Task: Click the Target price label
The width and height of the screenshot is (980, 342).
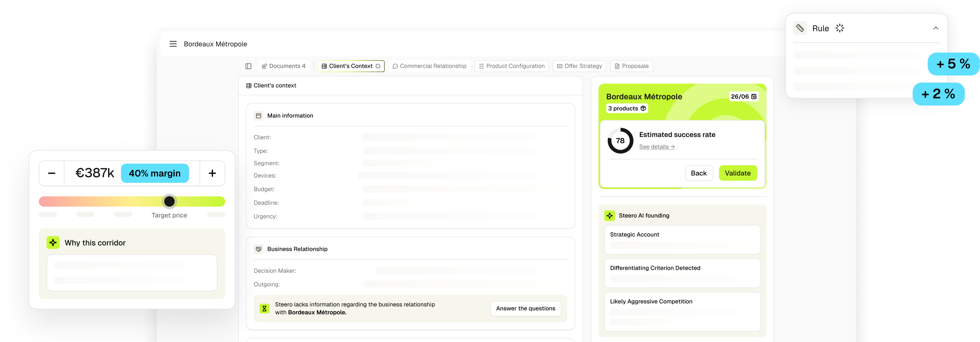Action: (169, 215)
